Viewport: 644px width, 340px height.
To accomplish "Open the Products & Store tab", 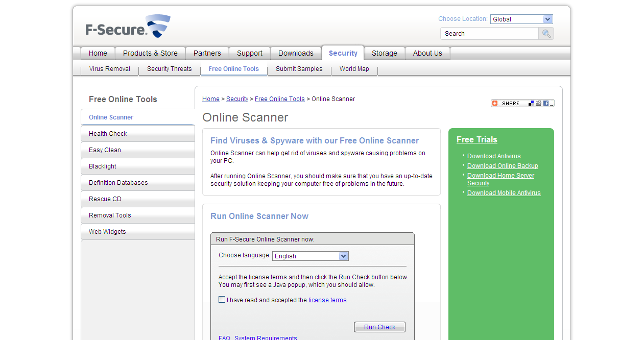I will pyautogui.click(x=150, y=53).
